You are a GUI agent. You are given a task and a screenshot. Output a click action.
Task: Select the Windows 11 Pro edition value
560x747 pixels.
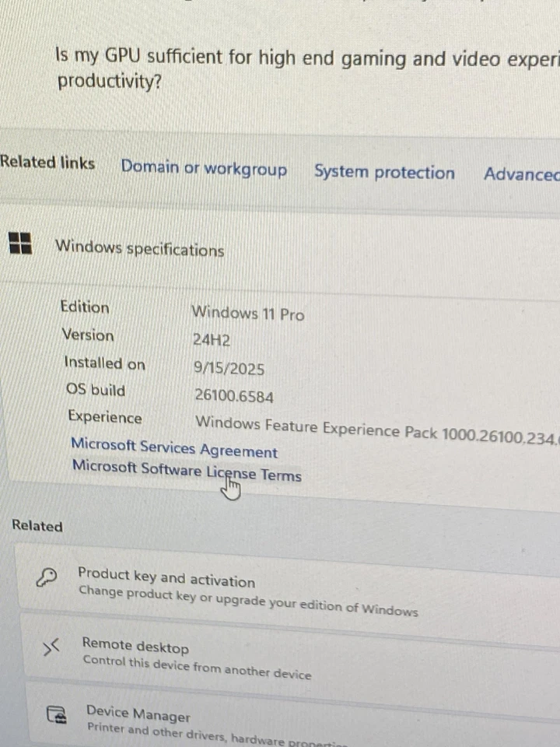pos(247,314)
